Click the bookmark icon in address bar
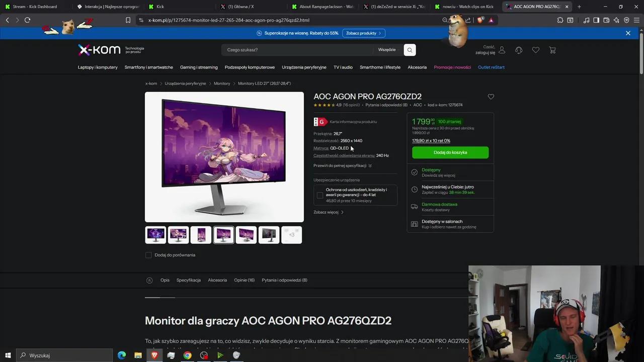The width and height of the screenshot is (644, 362). pos(128,20)
